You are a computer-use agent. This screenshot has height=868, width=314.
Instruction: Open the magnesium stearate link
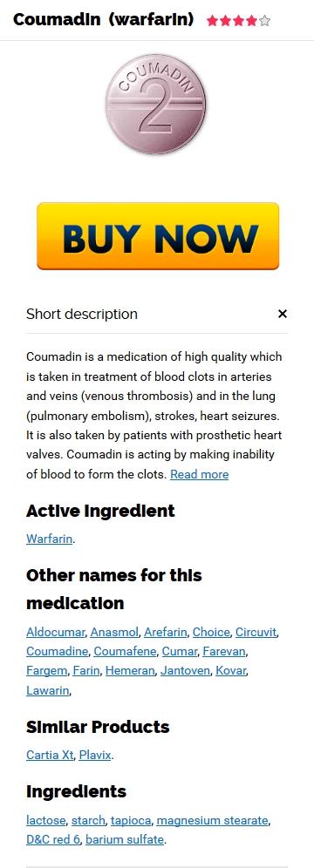click(213, 820)
